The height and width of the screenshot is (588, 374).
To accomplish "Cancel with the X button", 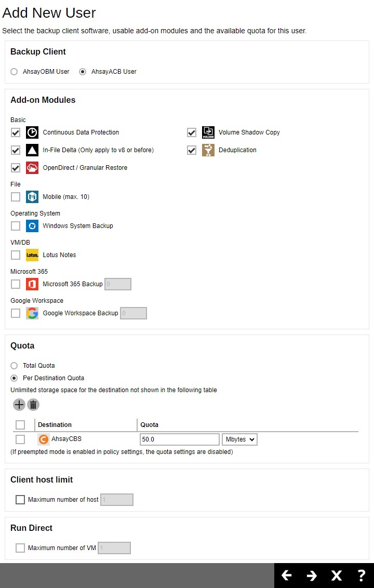I will click(x=337, y=575).
